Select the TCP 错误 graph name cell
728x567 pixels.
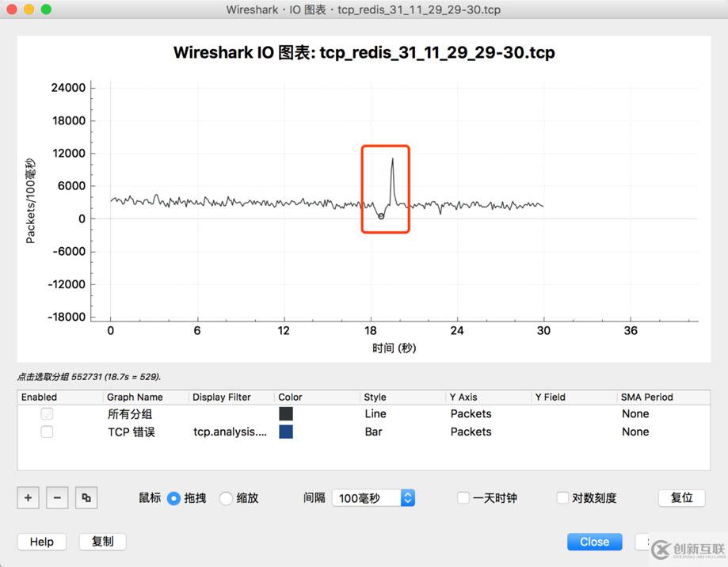pos(131,432)
